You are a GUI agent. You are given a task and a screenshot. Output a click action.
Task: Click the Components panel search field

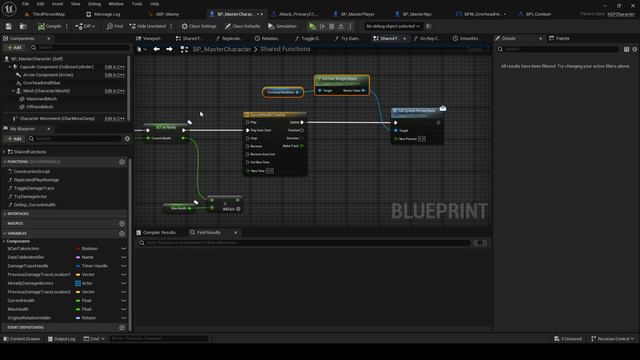pyautogui.click(x=80, y=47)
